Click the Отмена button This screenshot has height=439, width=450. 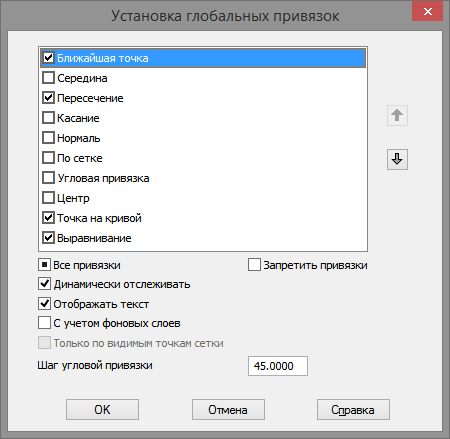click(228, 410)
